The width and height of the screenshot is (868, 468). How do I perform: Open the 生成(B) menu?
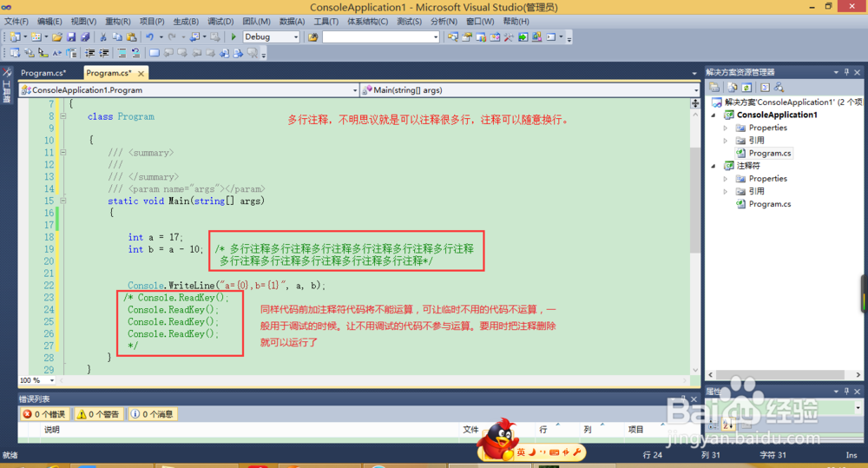pos(186,21)
